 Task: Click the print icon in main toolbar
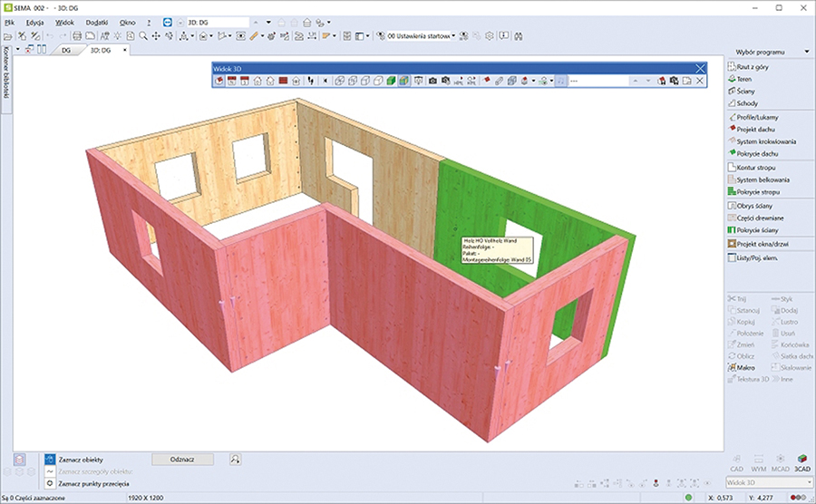(x=77, y=36)
